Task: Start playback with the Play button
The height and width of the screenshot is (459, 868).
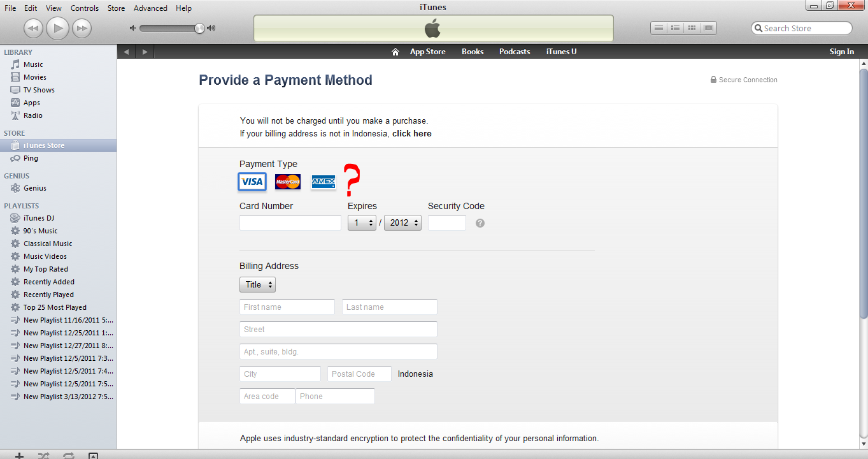Action: 57,28
